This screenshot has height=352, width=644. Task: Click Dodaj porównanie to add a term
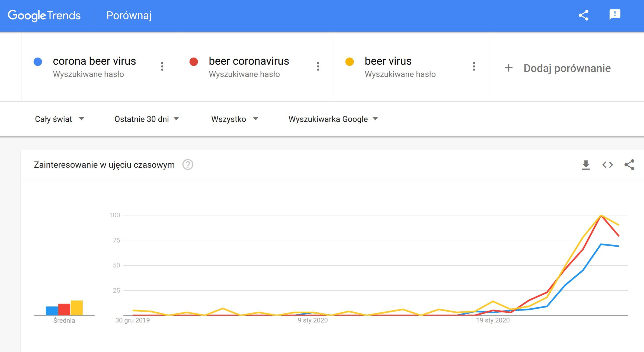558,68
